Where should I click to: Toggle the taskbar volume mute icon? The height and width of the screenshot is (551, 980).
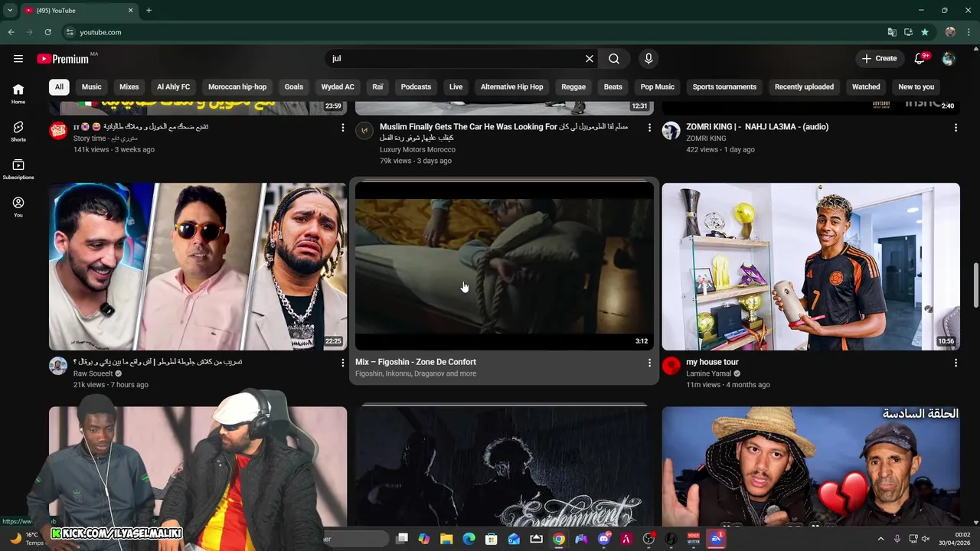tap(926, 539)
